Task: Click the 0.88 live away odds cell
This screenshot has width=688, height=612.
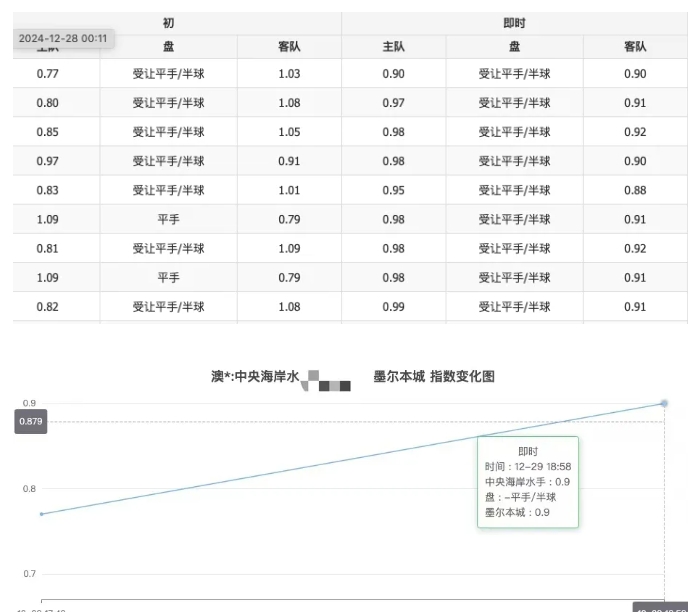Action: click(635, 190)
